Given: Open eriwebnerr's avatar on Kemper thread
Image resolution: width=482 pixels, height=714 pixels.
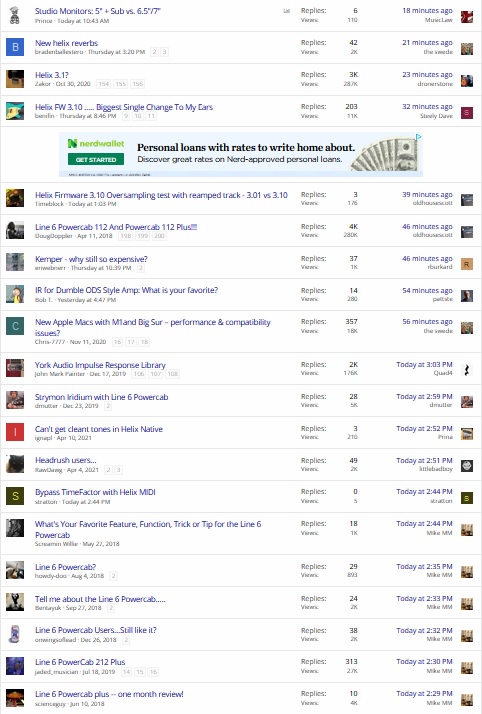Looking at the screenshot, I should (x=15, y=262).
